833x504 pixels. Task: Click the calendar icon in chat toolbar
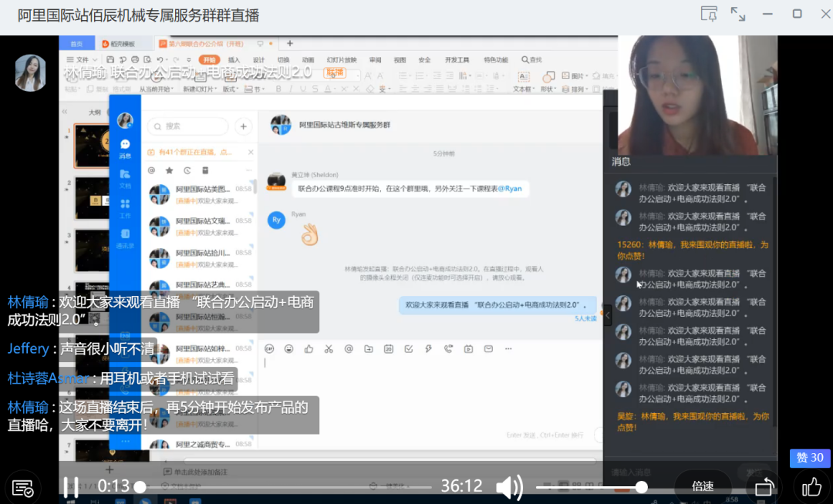click(388, 348)
